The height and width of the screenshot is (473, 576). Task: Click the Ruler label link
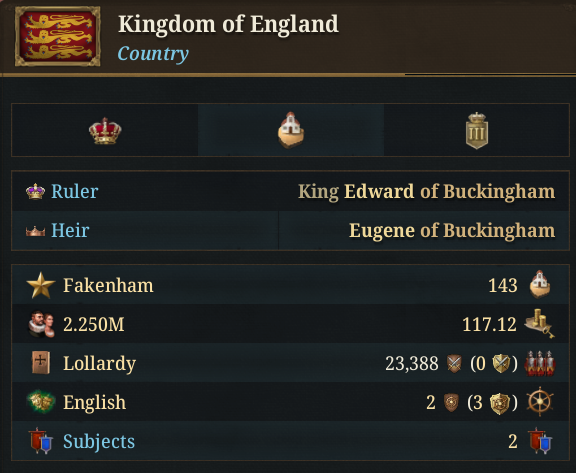click(75, 191)
